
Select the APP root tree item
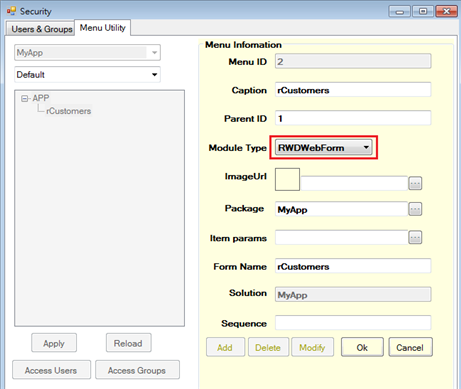click(41, 98)
